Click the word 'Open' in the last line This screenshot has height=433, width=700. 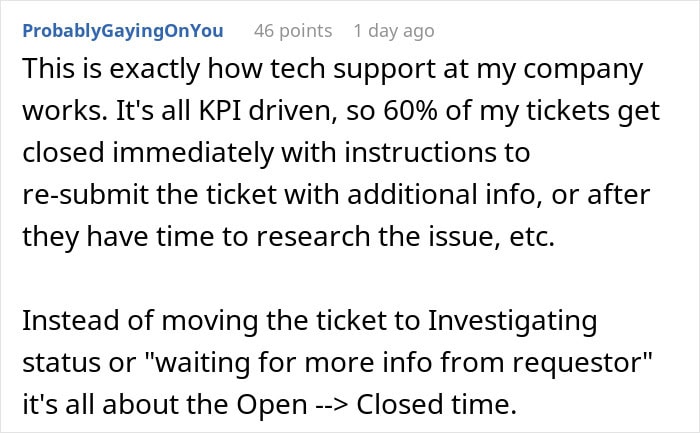[x=271, y=404]
